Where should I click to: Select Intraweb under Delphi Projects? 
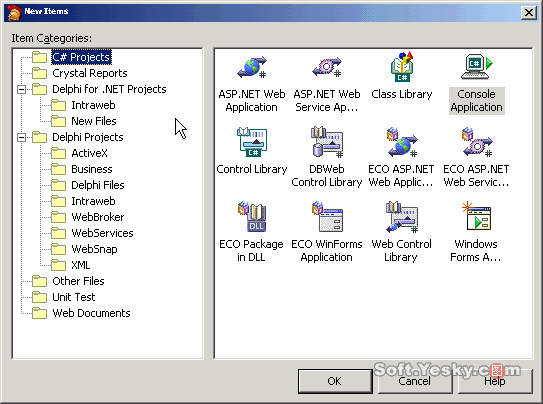pyautogui.click(x=93, y=201)
